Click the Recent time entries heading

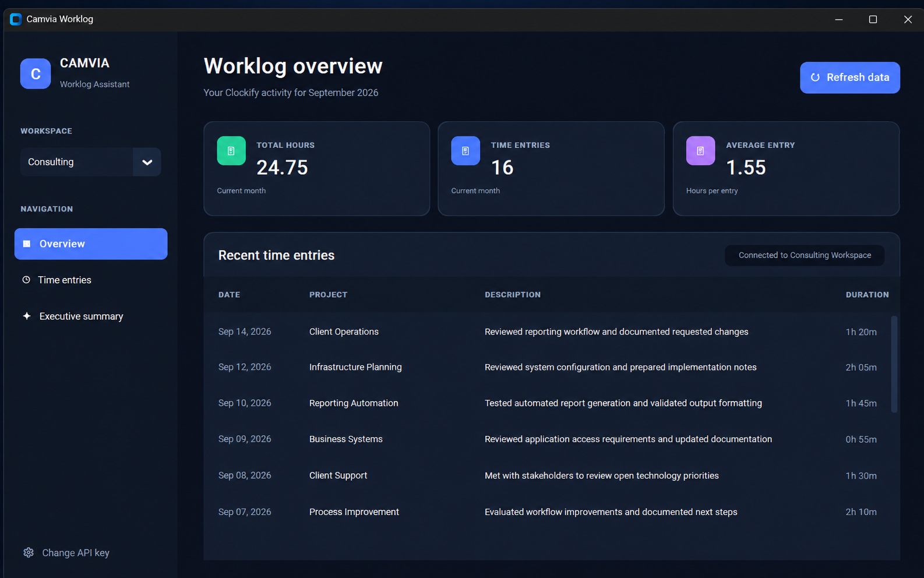coord(276,255)
